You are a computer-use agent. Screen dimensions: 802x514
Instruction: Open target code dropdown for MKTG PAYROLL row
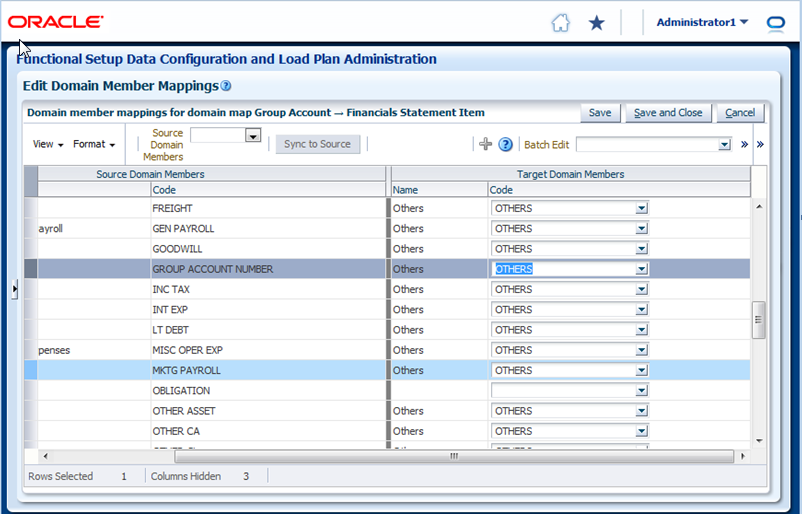[x=641, y=370]
